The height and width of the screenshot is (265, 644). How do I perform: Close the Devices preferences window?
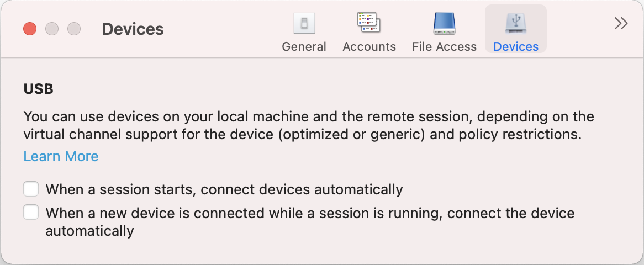click(30, 29)
